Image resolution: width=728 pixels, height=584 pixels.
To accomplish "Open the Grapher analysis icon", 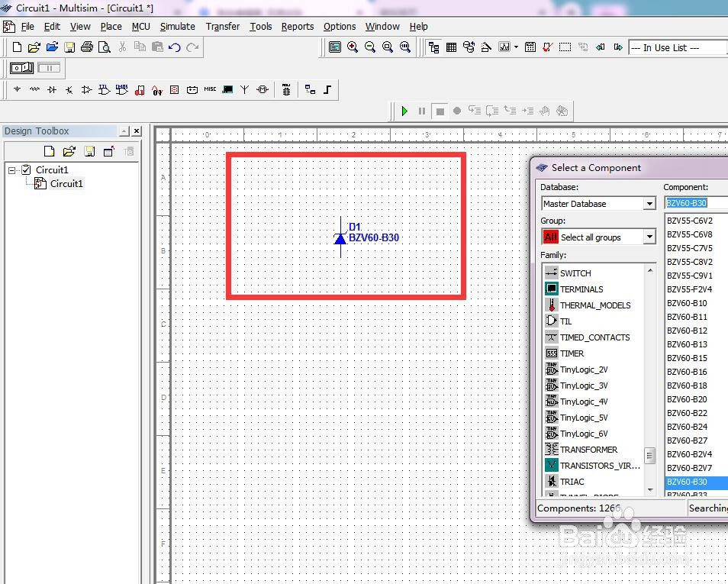I will click(x=504, y=47).
